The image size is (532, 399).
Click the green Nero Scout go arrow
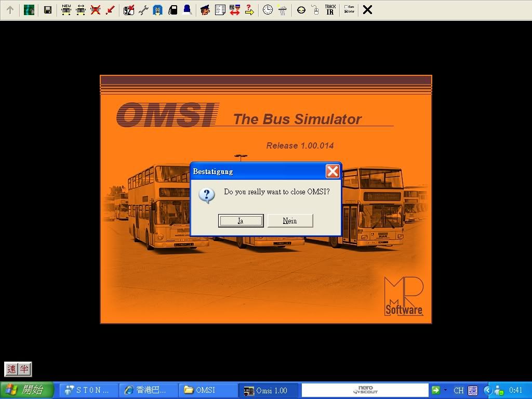436,390
